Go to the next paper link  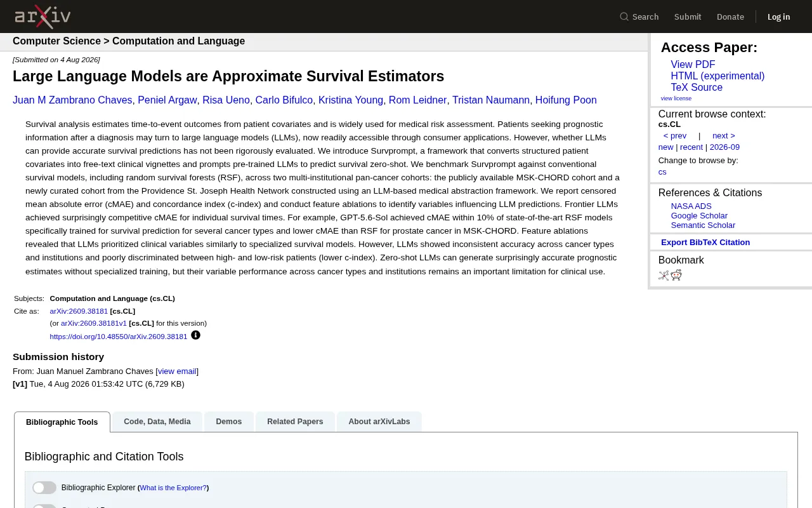(724, 136)
